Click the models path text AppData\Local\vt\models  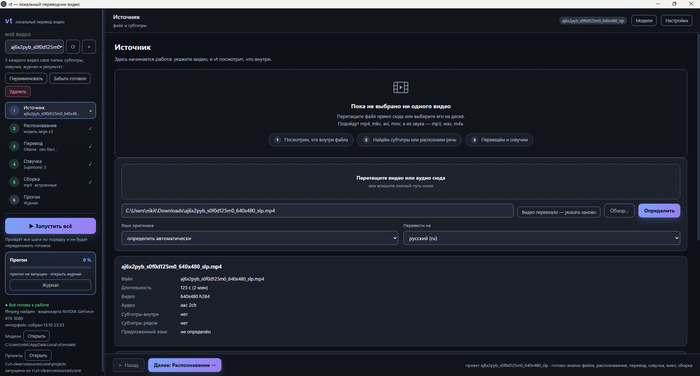40,345
